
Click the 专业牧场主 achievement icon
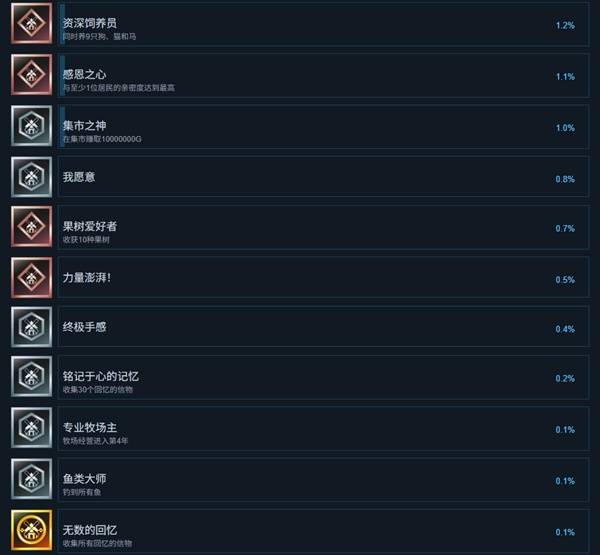pyautogui.click(x=31, y=428)
